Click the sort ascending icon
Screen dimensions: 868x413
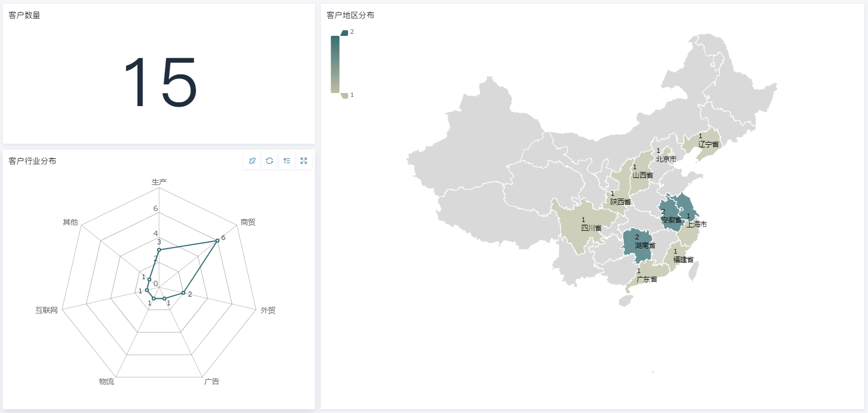tap(287, 161)
